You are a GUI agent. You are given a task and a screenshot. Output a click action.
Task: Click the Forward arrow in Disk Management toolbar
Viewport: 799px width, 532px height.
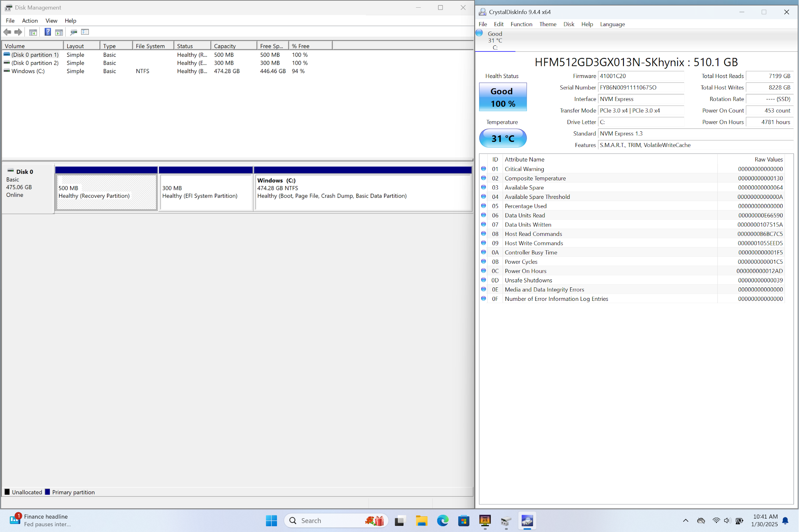pos(18,32)
